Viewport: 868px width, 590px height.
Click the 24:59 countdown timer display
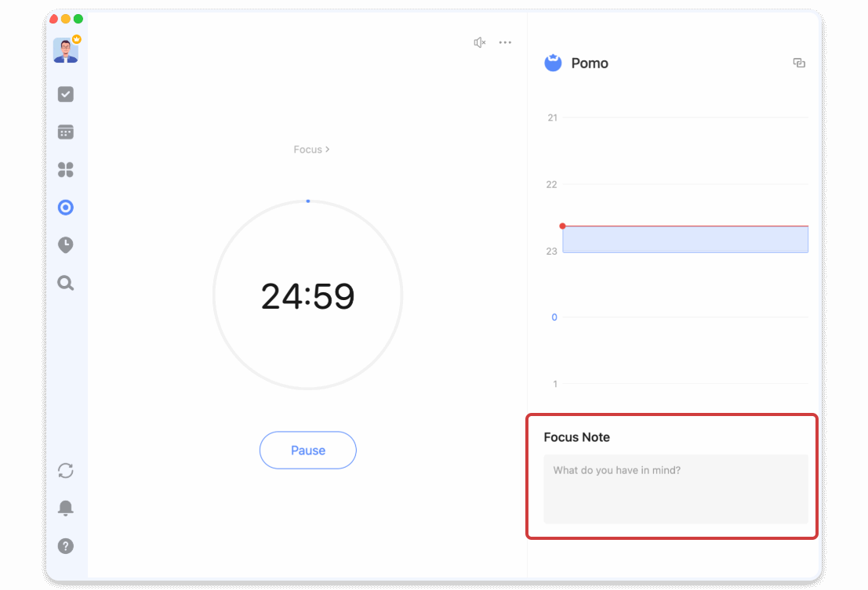point(308,296)
